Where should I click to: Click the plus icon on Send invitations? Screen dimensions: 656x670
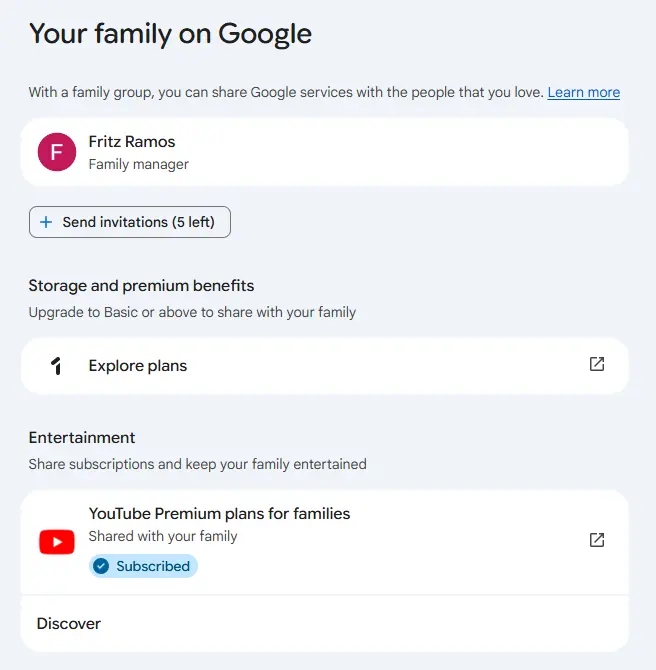[46, 222]
